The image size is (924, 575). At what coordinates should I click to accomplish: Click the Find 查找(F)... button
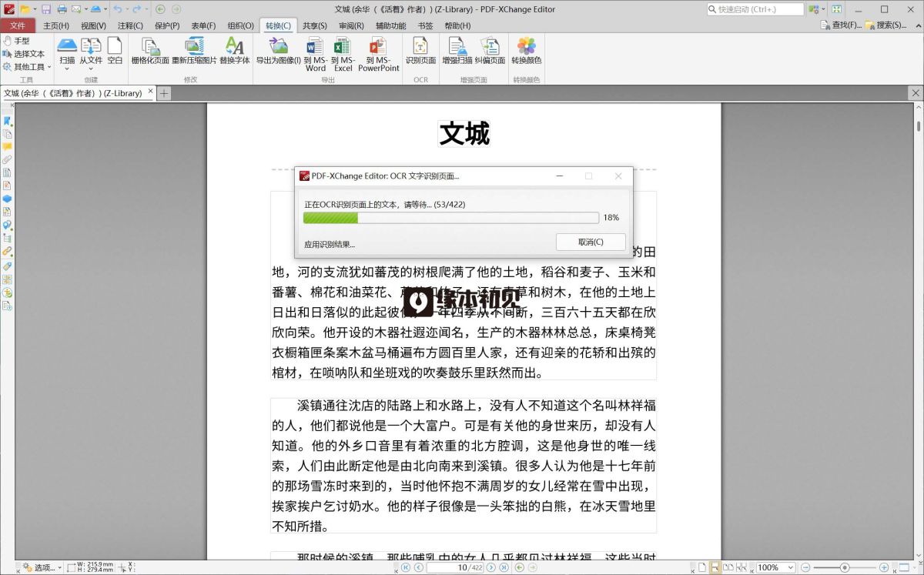pyautogui.click(x=840, y=25)
